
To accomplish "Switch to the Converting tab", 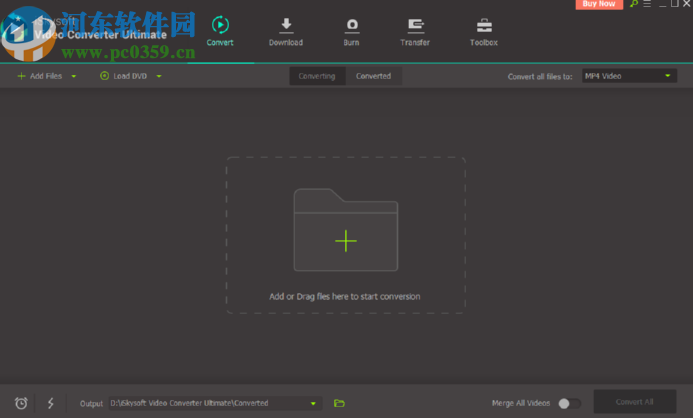I will tap(317, 76).
